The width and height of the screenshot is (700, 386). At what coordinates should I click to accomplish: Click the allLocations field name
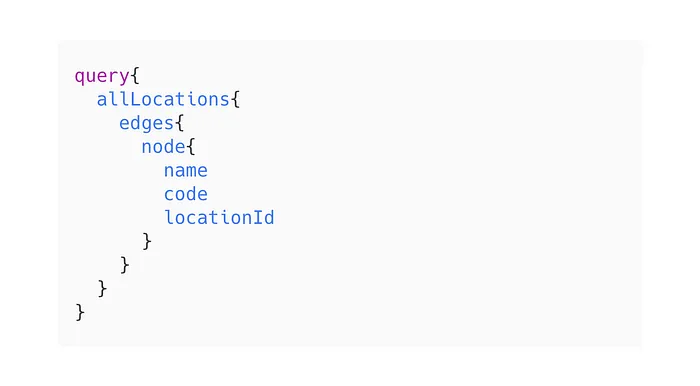[x=163, y=99]
